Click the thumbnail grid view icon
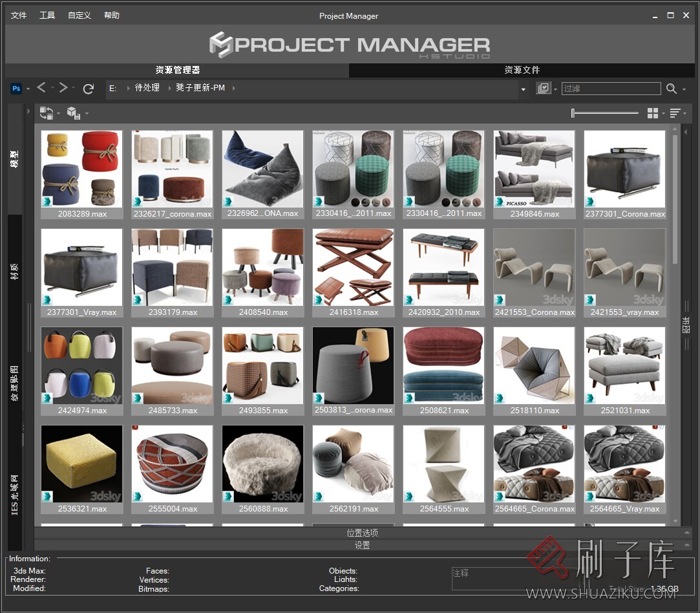This screenshot has height=613, width=700. tap(653, 114)
